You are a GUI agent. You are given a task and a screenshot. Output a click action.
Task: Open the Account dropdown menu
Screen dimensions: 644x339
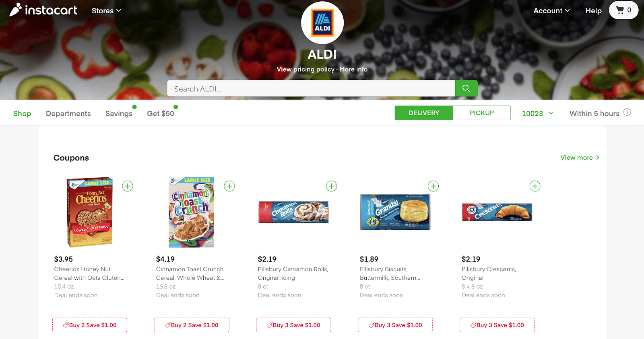point(551,11)
